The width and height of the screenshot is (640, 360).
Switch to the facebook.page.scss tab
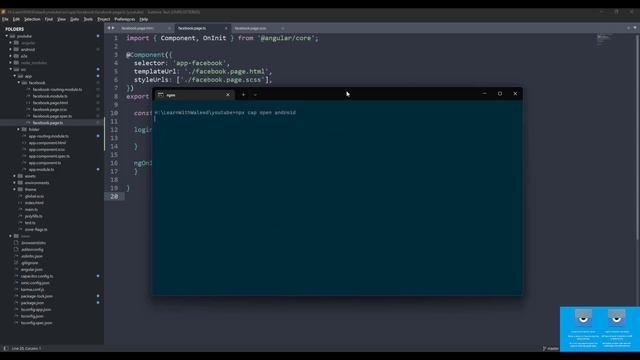coord(250,28)
